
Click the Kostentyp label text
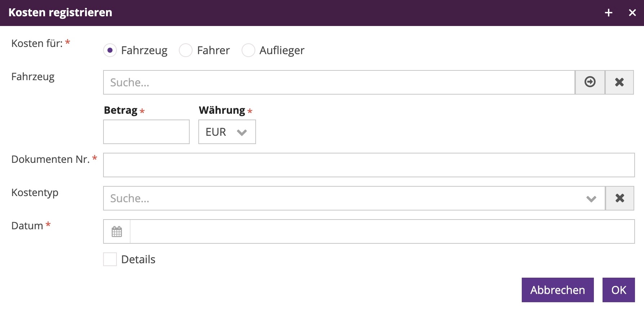(x=35, y=193)
